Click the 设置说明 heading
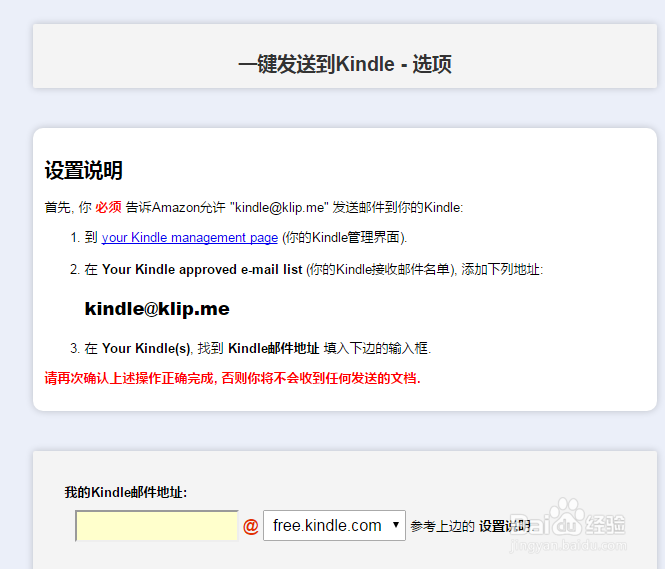 click(84, 170)
